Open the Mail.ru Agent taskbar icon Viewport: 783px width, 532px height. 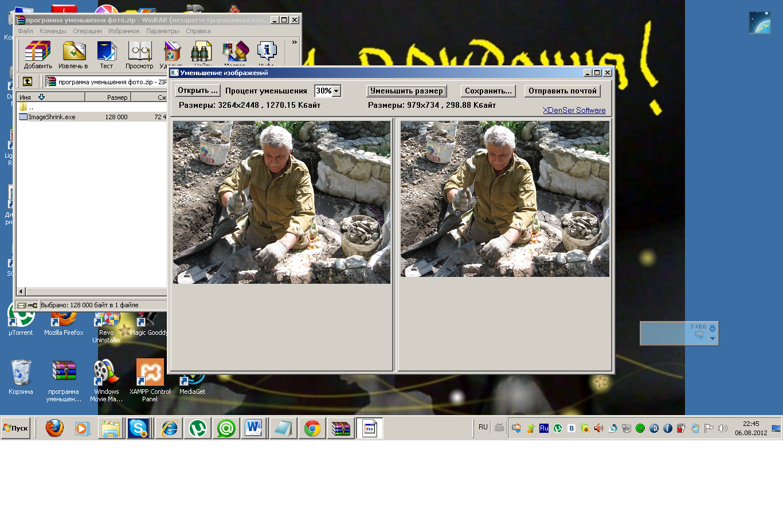tap(226, 428)
